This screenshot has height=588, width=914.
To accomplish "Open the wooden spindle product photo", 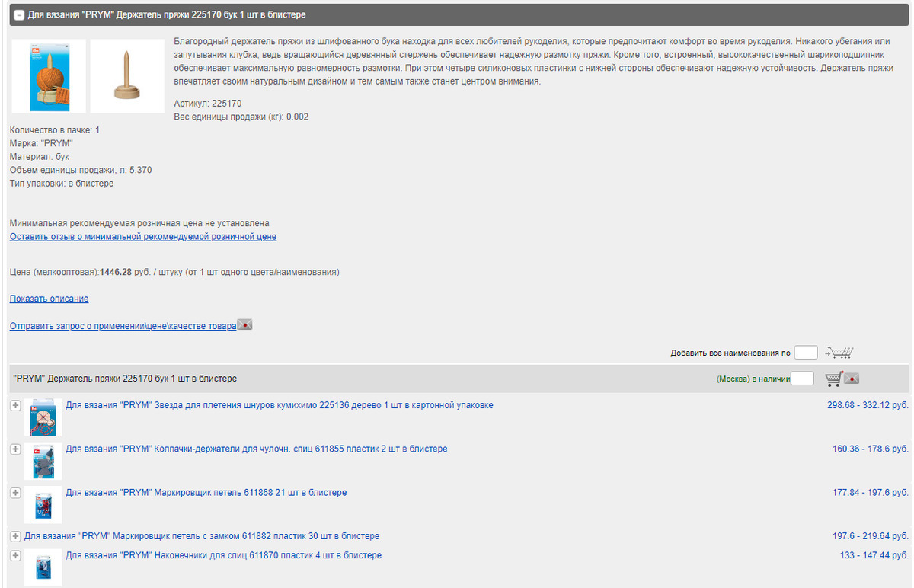I will pyautogui.click(x=127, y=76).
